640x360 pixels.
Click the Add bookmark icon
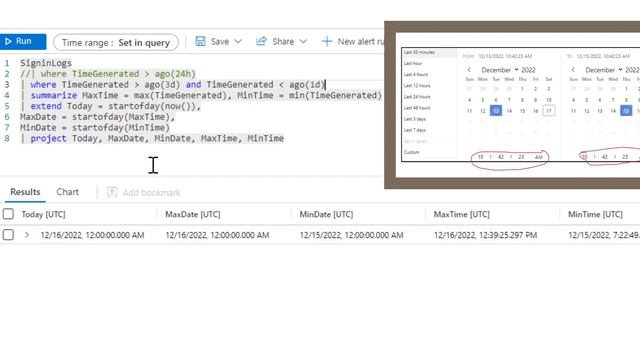click(112, 192)
